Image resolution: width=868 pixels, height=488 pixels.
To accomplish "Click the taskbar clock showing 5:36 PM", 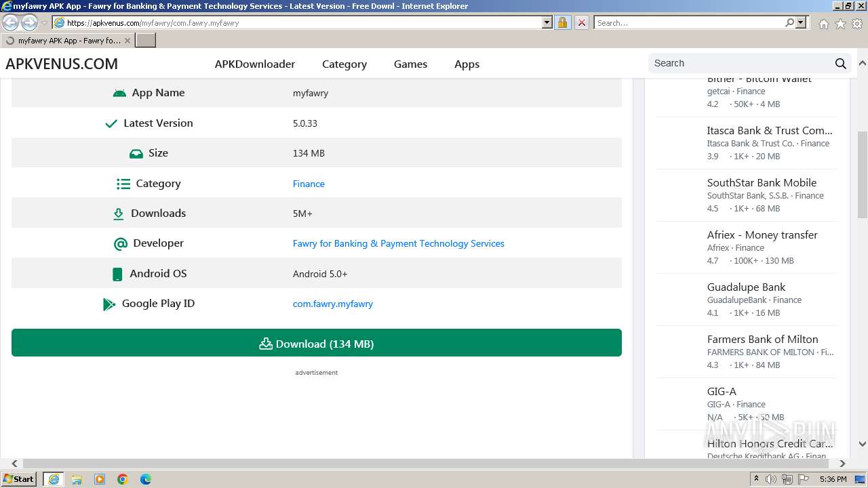I will point(833,479).
